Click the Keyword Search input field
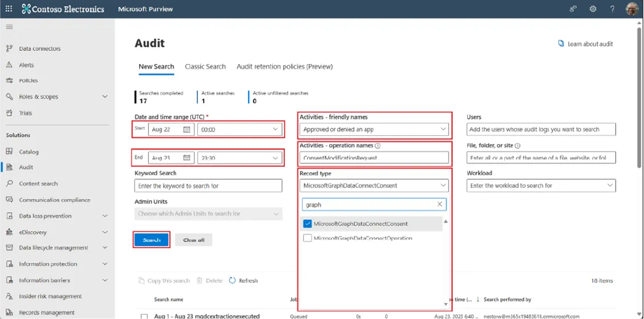Screen dimensions: 644x319 click(x=209, y=186)
